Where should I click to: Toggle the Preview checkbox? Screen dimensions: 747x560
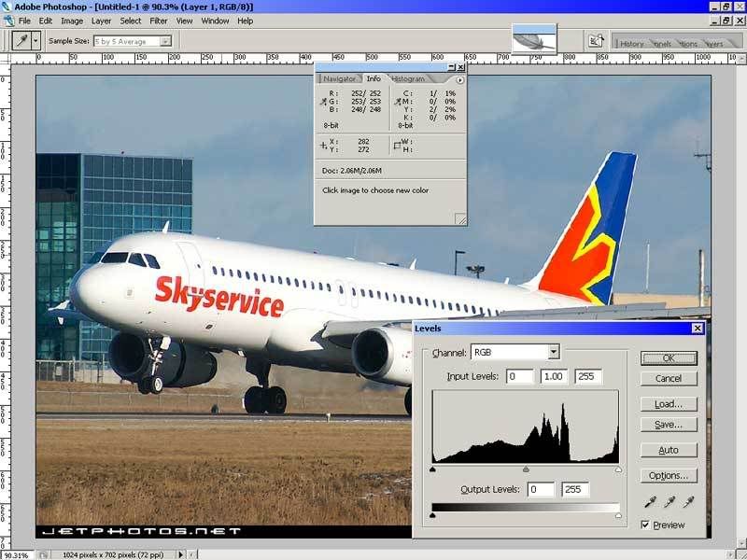645,525
